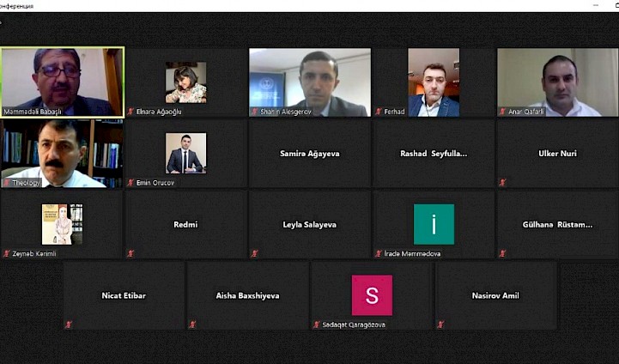Select Məmmədəli Babaşlı active speaker video
Screen dimensions: 619x364
(x=63, y=82)
